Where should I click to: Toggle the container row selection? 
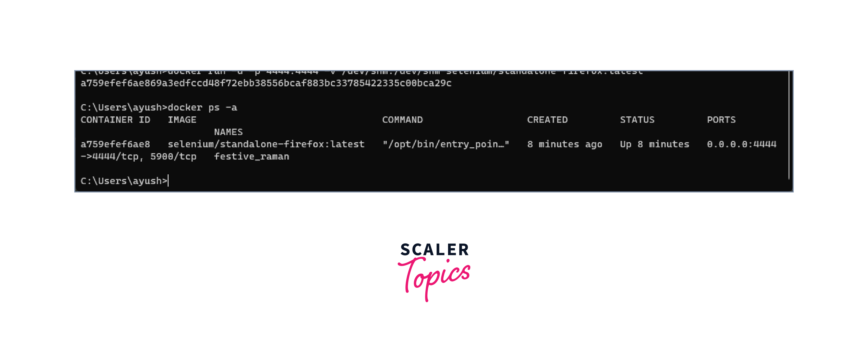tap(434, 150)
